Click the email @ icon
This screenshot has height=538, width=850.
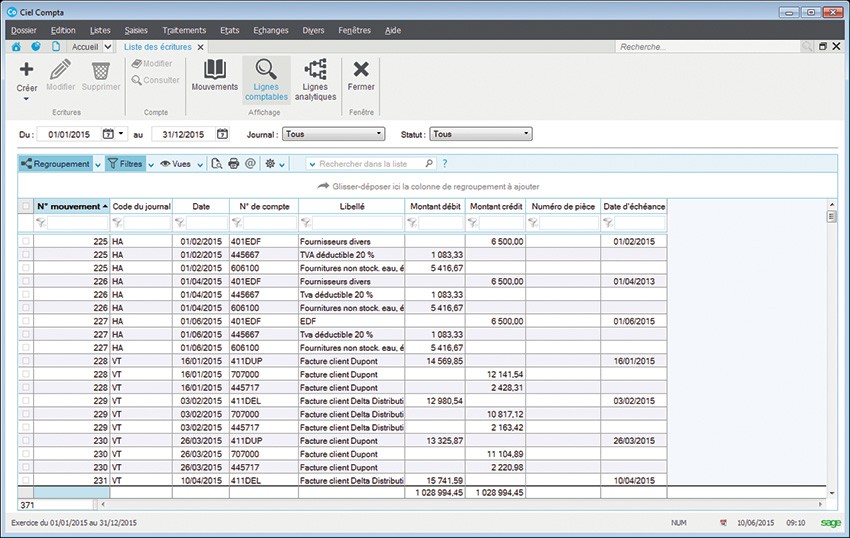(x=250, y=163)
